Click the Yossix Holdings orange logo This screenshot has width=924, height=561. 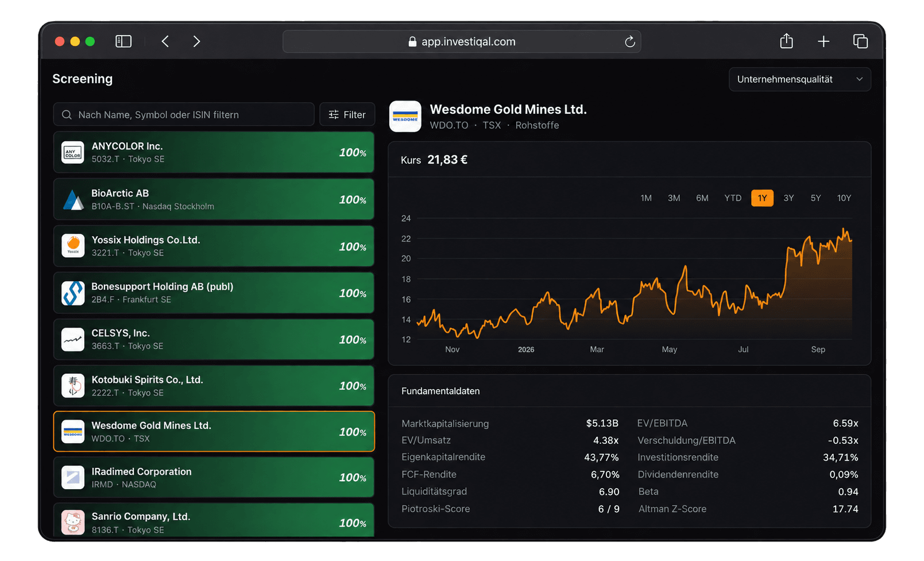pos(73,246)
